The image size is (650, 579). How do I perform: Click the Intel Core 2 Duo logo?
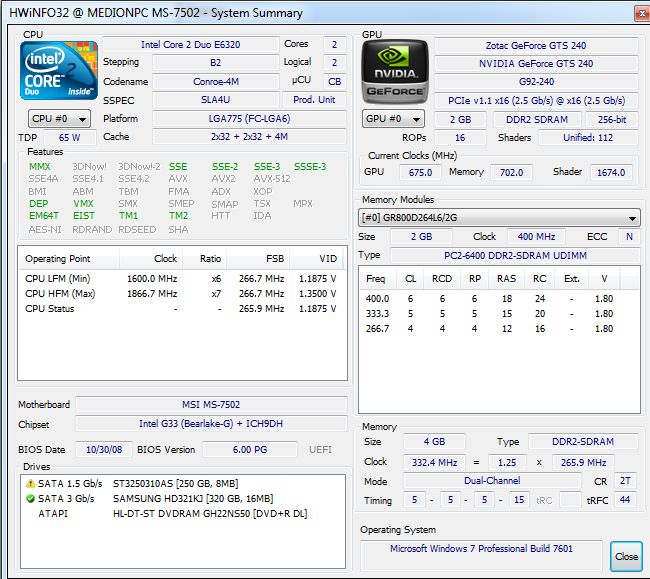(59, 70)
